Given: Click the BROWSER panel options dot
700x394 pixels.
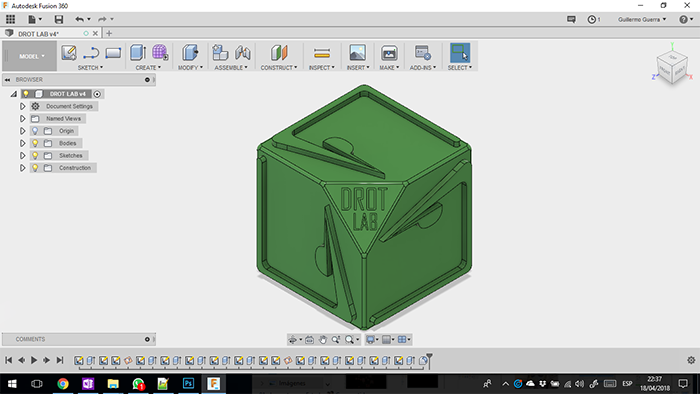Looking at the screenshot, I should click(147, 80).
